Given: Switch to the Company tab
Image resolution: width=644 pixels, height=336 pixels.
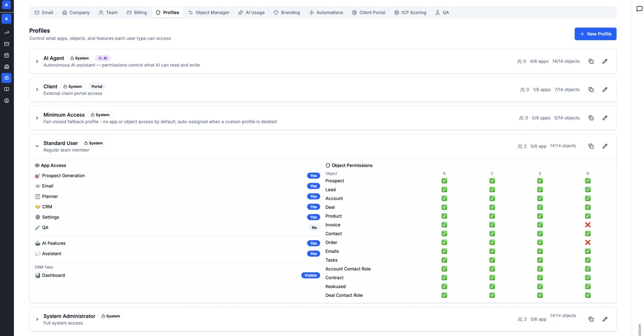Looking at the screenshot, I should (x=76, y=12).
